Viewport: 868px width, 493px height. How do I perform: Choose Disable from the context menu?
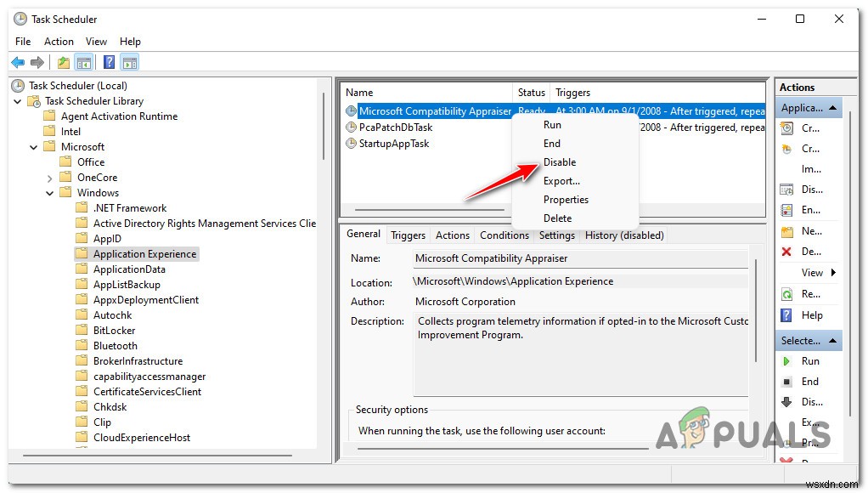pos(561,161)
